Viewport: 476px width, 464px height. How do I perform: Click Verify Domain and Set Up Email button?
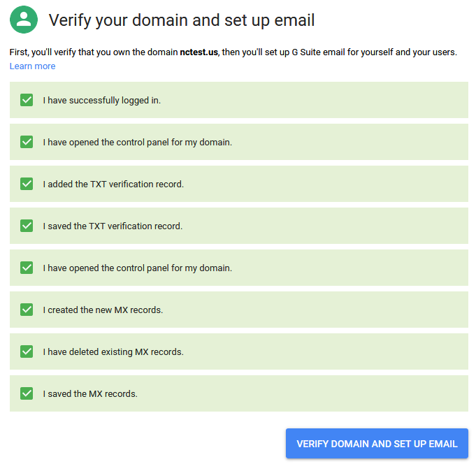377,443
